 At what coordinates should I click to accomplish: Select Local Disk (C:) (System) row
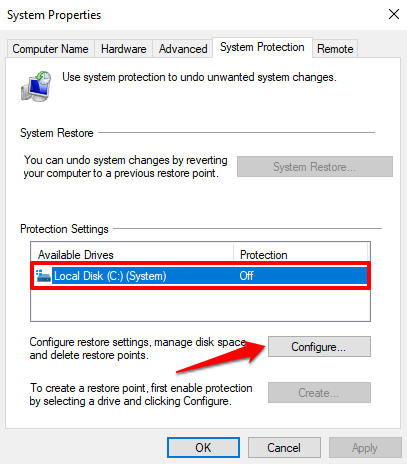click(x=200, y=276)
